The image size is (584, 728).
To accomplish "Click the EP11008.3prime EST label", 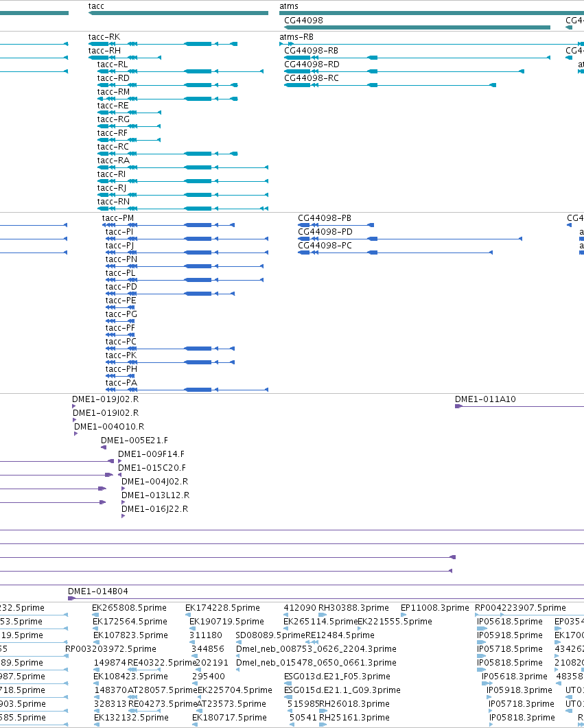I will pyautogui.click(x=435, y=608).
